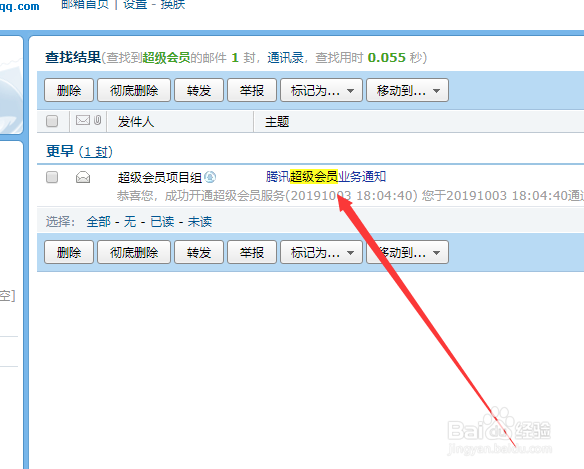Click the upper 彻底删除 button
Screen dimensions: 584x469
pyautogui.click(x=134, y=90)
